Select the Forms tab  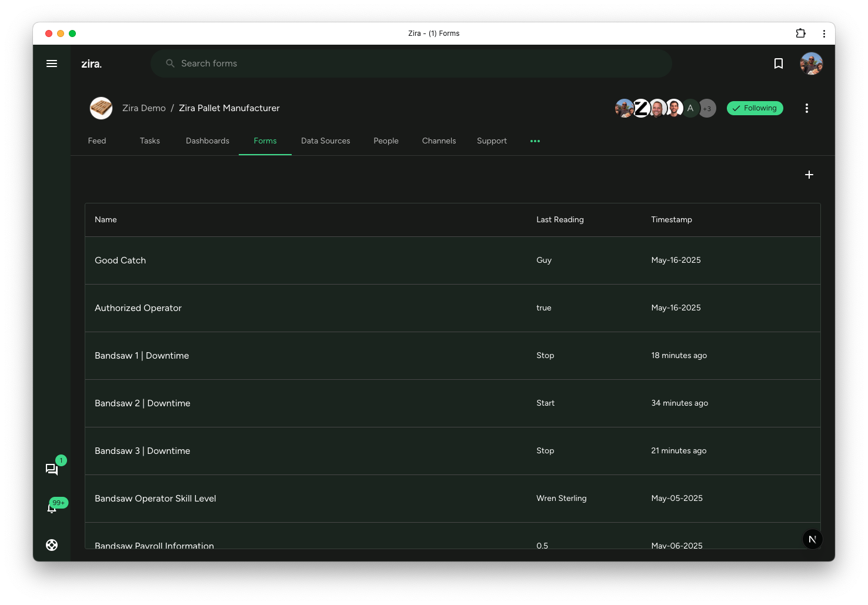265,141
